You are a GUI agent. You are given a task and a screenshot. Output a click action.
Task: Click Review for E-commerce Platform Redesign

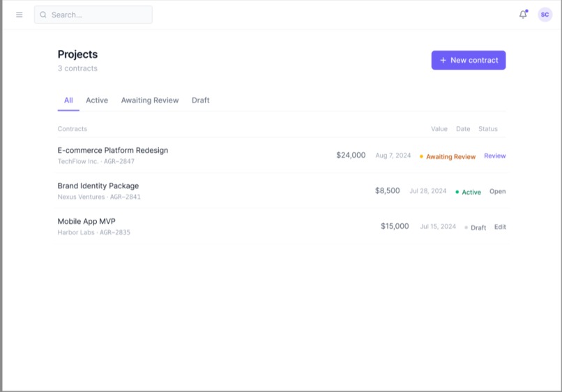[494, 156]
